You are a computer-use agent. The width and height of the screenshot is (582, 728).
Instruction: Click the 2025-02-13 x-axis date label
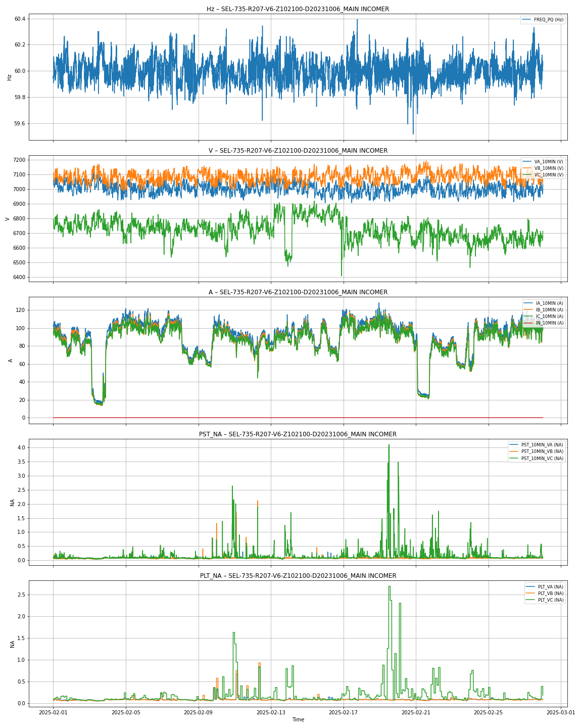point(271,712)
